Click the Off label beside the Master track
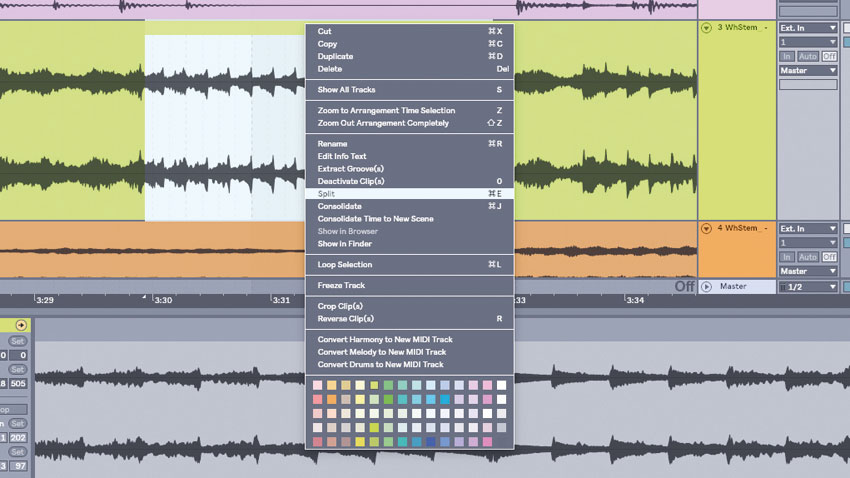Image resolution: width=850 pixels, height=478 pixels. click(x=685, y=286)
